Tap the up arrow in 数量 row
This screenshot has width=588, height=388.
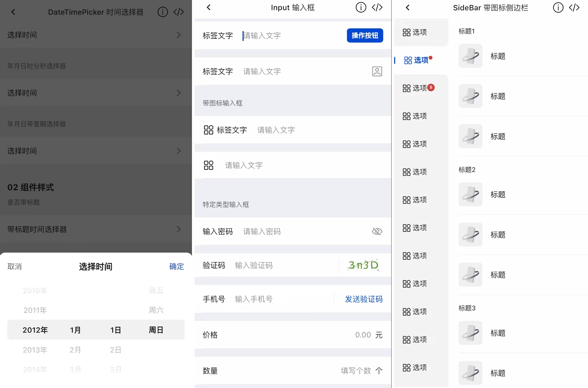tap(379, 371)
